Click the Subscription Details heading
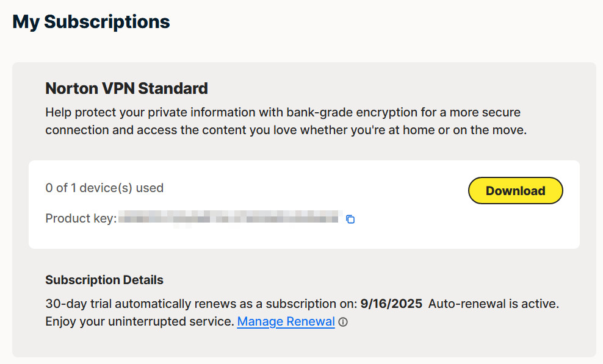603x364 pixels. [x=104, y=280]
